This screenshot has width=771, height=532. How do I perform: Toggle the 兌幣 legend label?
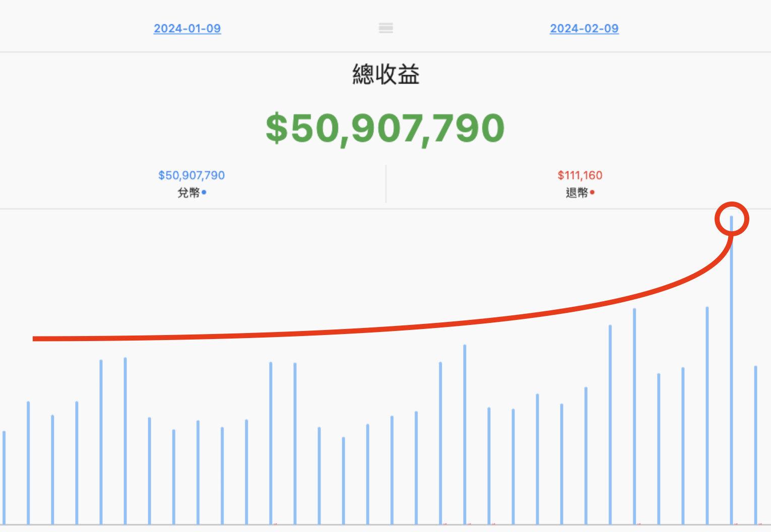191,192
